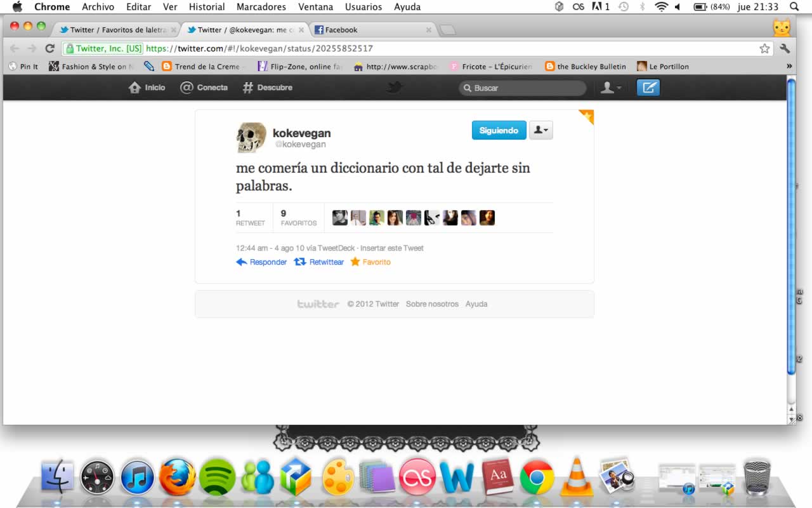Click the compose new tweet icon
The width and height of the screenshot is (812, 508).
point(648,88)
